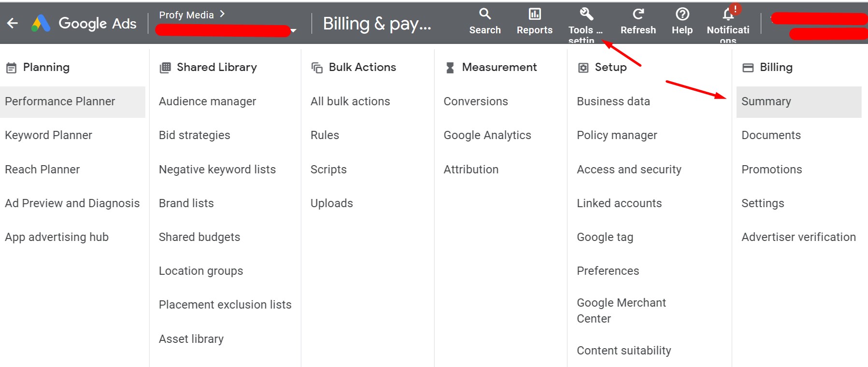This screenshot has width=868, height=367.
Task: Select Access and security
Action: [629, 169]
